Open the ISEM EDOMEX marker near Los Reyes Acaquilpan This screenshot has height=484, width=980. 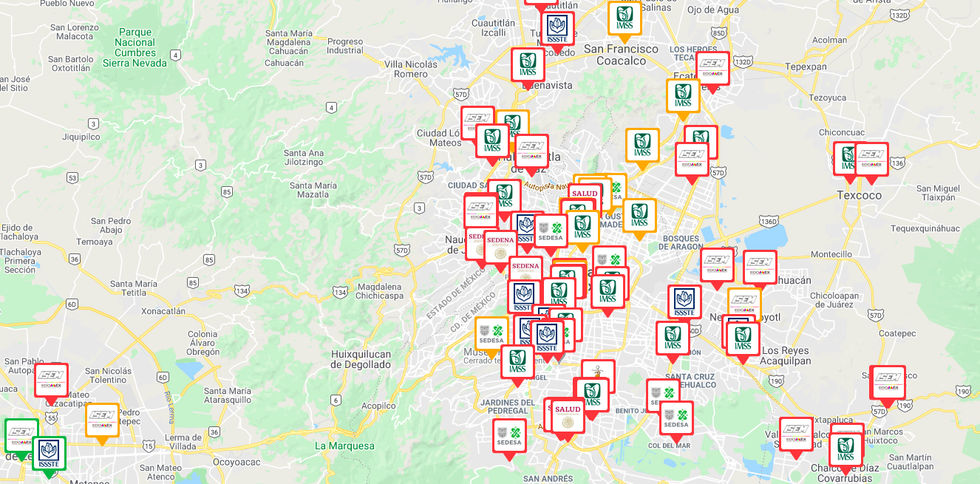click(745, 304)
